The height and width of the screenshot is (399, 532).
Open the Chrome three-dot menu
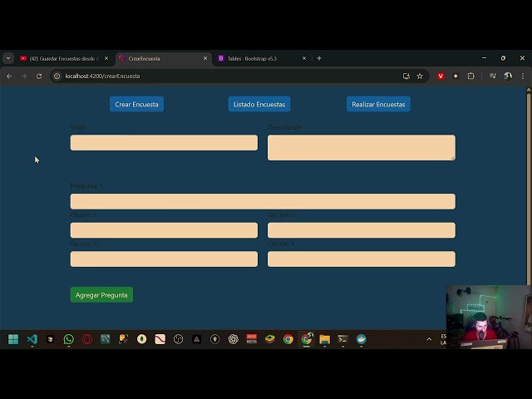523,76
